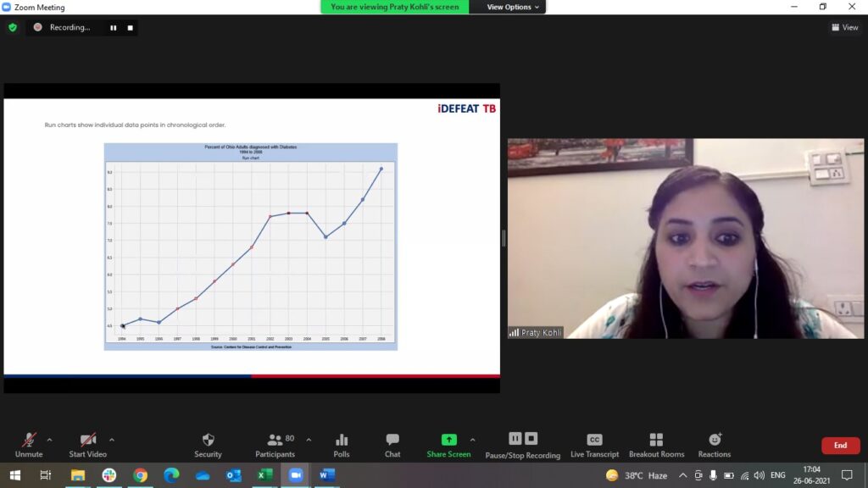This screenshot has height=488, width=868.
Task: Click the green Share Screen icon
Action: 448,440
